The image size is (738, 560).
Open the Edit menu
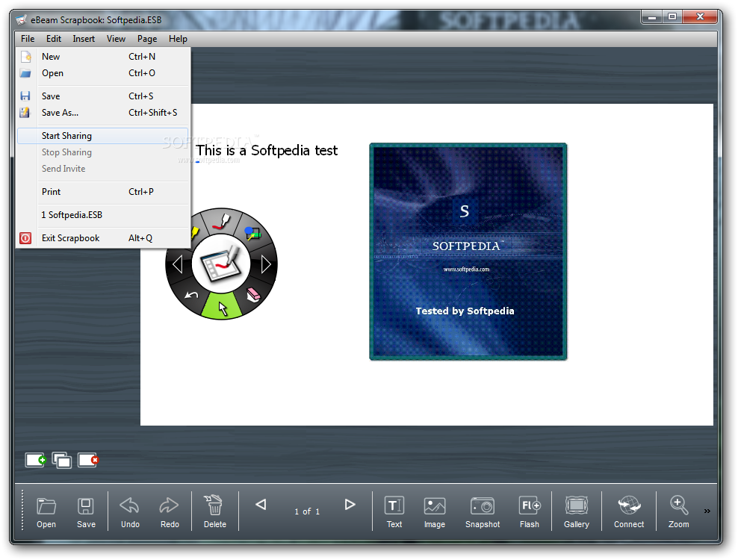click(x=54, y=39)
